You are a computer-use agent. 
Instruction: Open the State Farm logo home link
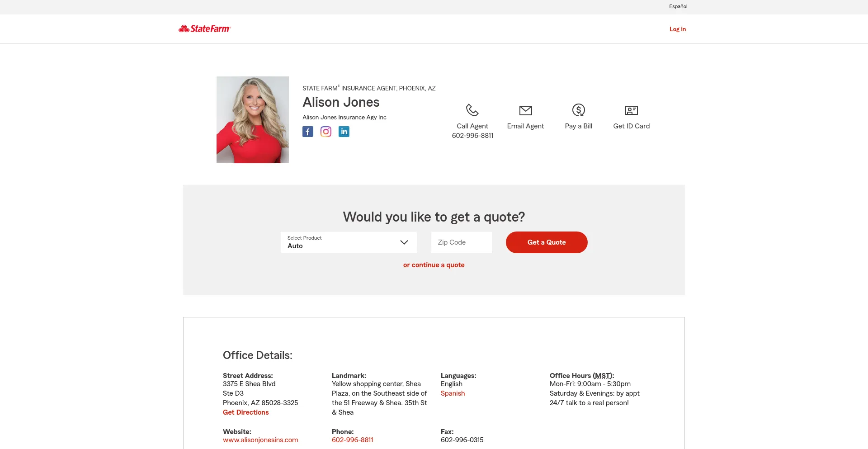point(204,29)
